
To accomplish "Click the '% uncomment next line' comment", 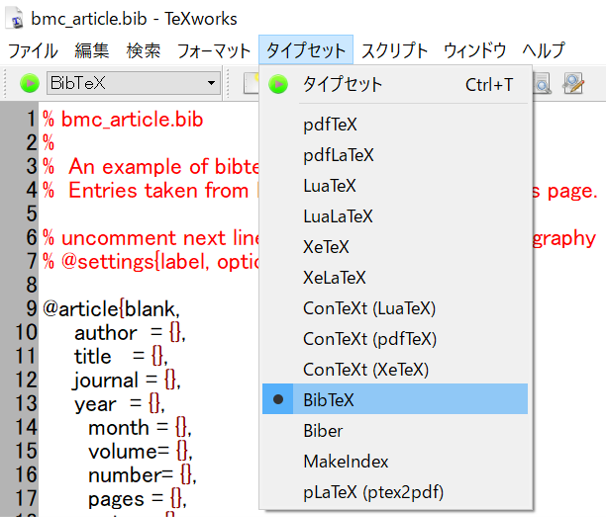I will [150, 238].
